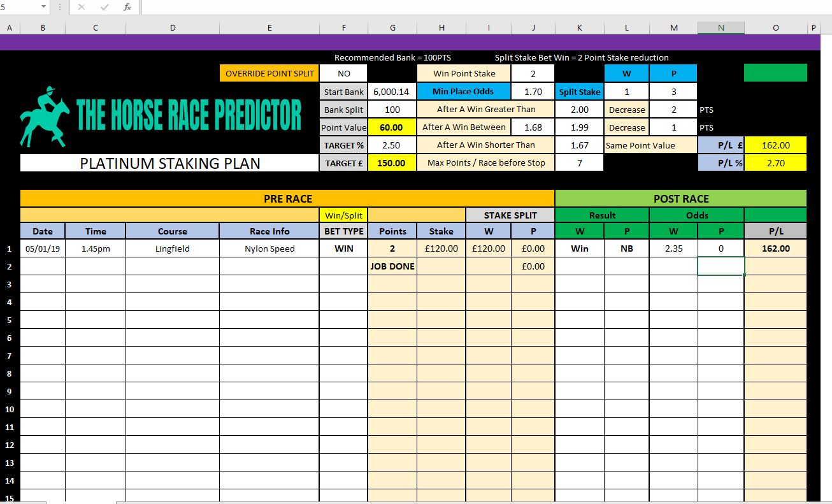Select the Win Point Stake value cell
The image size is (832, 504).
(x=533, y=73)
